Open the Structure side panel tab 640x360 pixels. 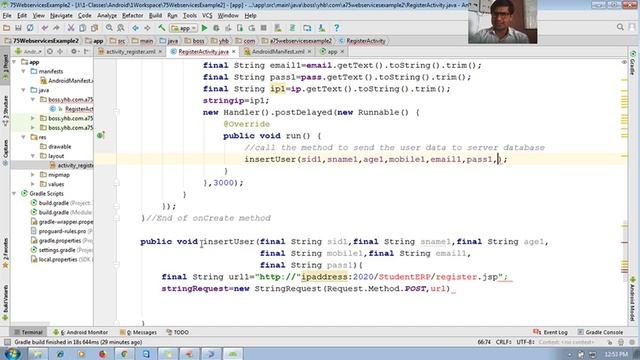click(5, 111)
